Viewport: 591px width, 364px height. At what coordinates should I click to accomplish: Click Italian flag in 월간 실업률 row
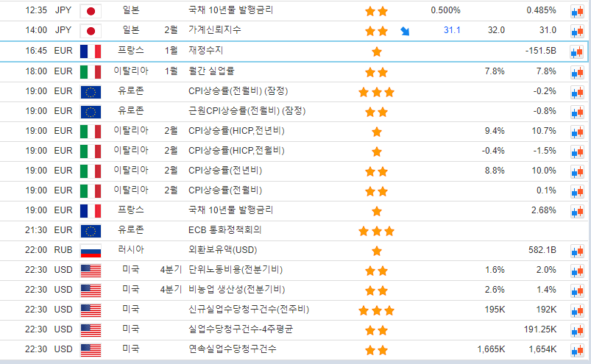[90, 72]
